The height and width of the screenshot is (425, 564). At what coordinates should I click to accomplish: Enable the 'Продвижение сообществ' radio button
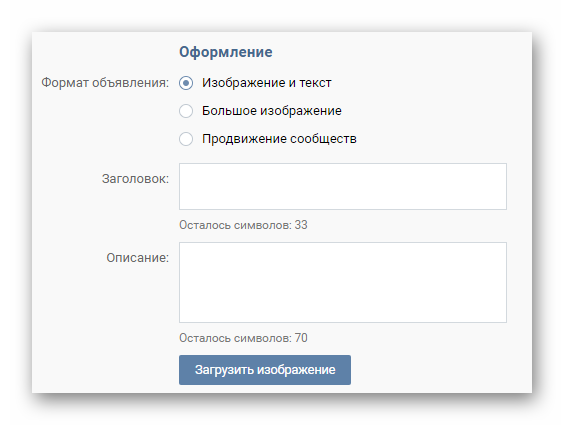pyautogui.click(x=186, y=139)
